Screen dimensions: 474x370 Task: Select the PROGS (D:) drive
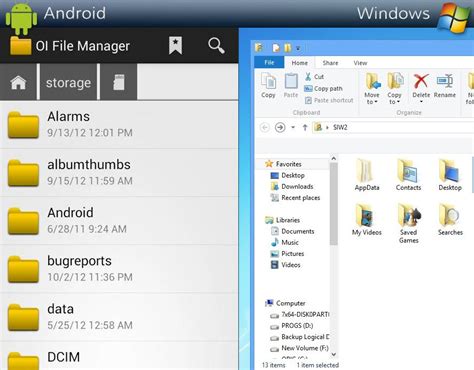[x=292, y=326]
